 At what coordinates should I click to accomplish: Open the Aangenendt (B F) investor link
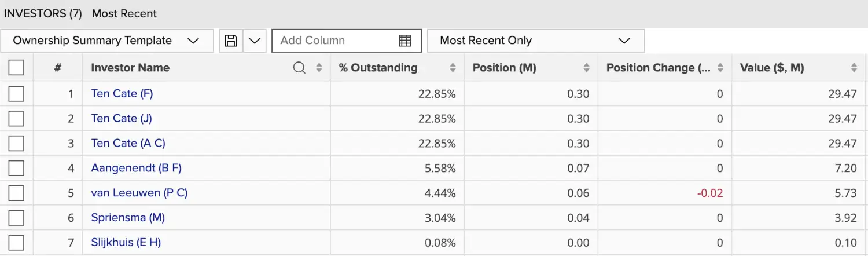tap(137, 168)
